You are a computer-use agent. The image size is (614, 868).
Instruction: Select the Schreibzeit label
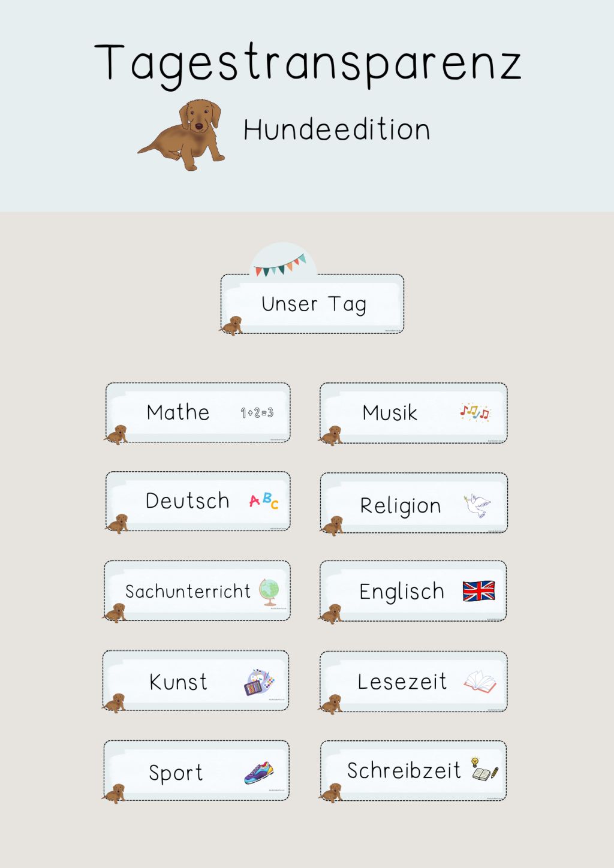tap(404, 770)
